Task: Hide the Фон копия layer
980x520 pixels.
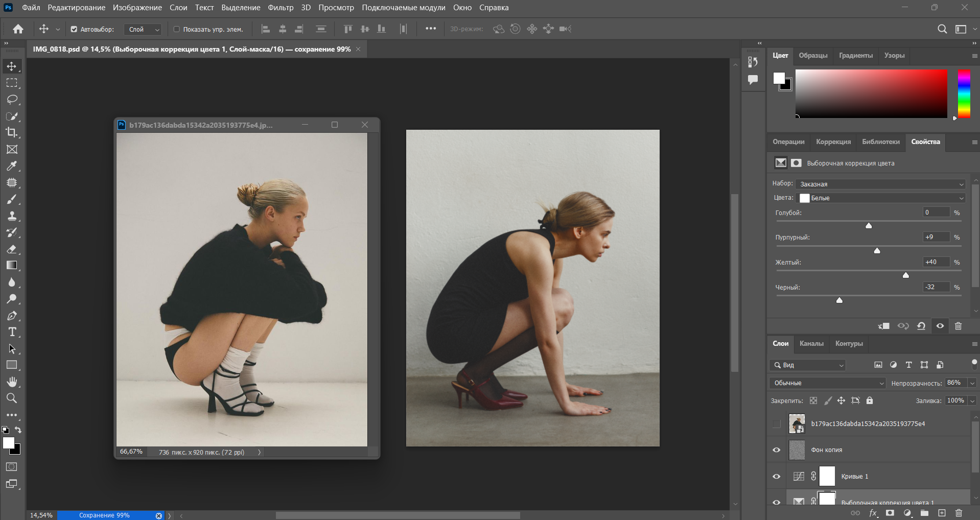Action: pos(777,450)
